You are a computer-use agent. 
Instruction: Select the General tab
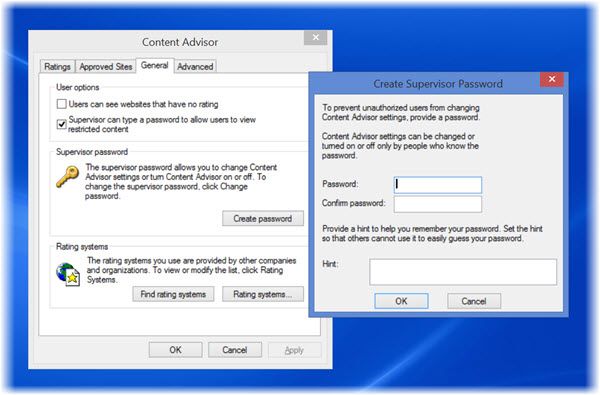pyautogui.click(x=155, y=65)
